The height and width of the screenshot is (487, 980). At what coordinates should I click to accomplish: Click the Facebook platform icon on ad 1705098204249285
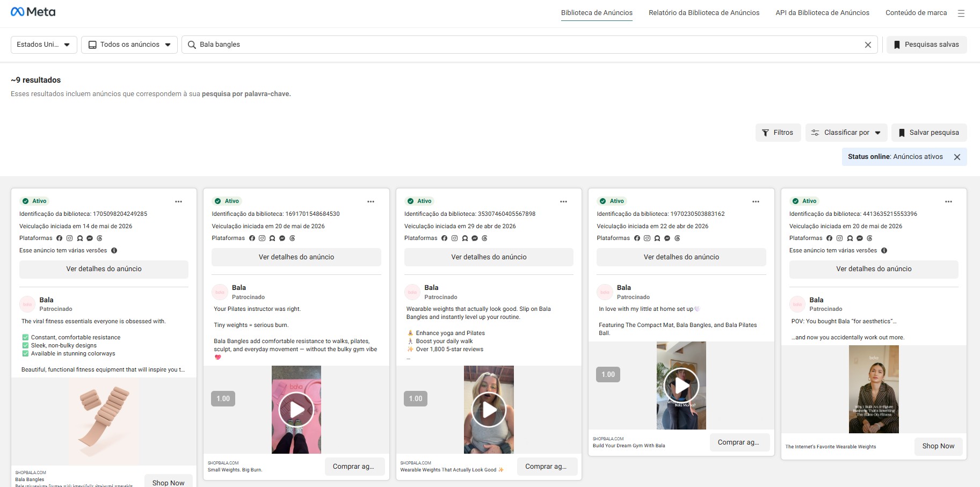60,238
